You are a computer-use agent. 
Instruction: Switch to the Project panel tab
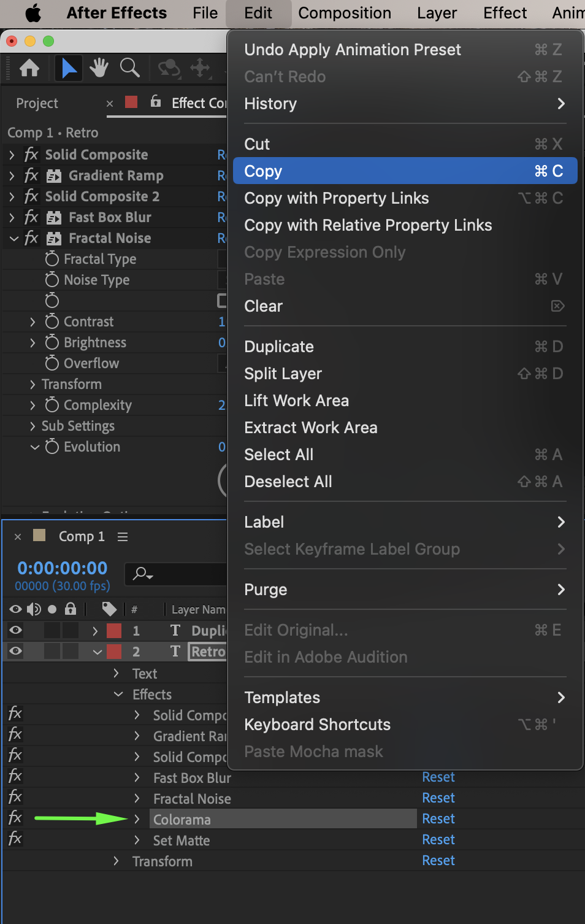pos(37,103)
